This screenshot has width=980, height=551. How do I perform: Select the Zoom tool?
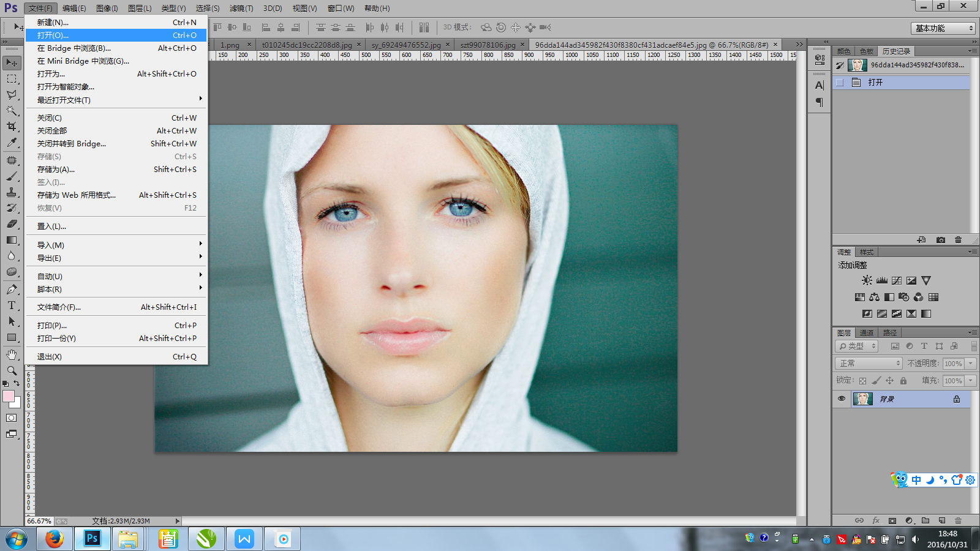(12, 371)
